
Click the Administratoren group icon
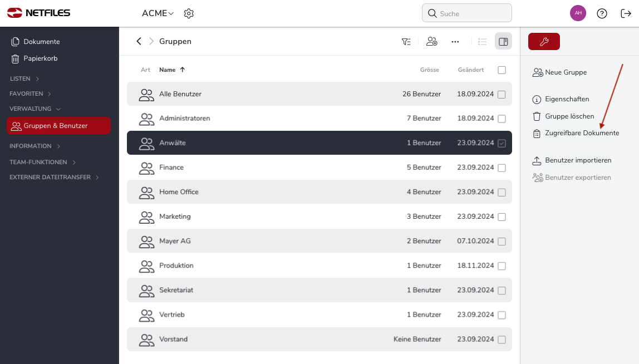click(x=146, y=119)
